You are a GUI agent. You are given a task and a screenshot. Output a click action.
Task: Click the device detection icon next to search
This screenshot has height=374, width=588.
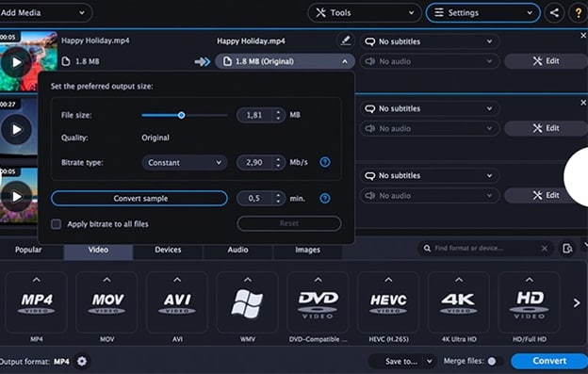pos(567,248)
